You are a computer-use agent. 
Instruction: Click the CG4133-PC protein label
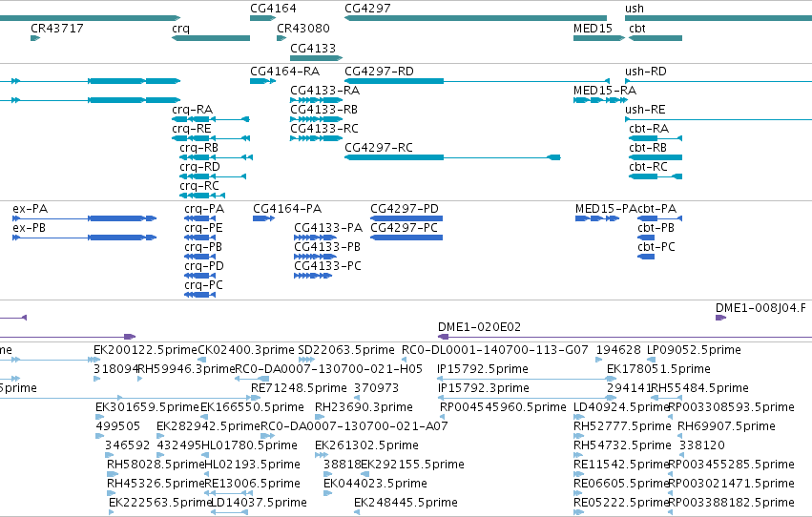tap(327, 266)
